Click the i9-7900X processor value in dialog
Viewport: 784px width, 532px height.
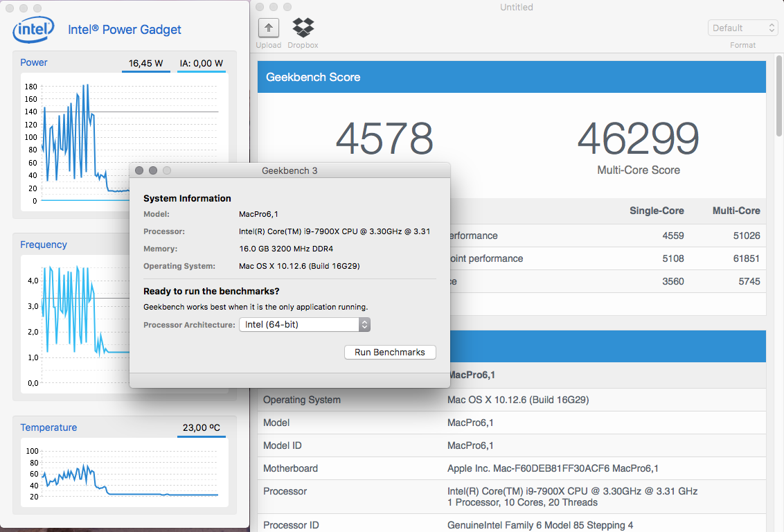click(x=335, y=231)
